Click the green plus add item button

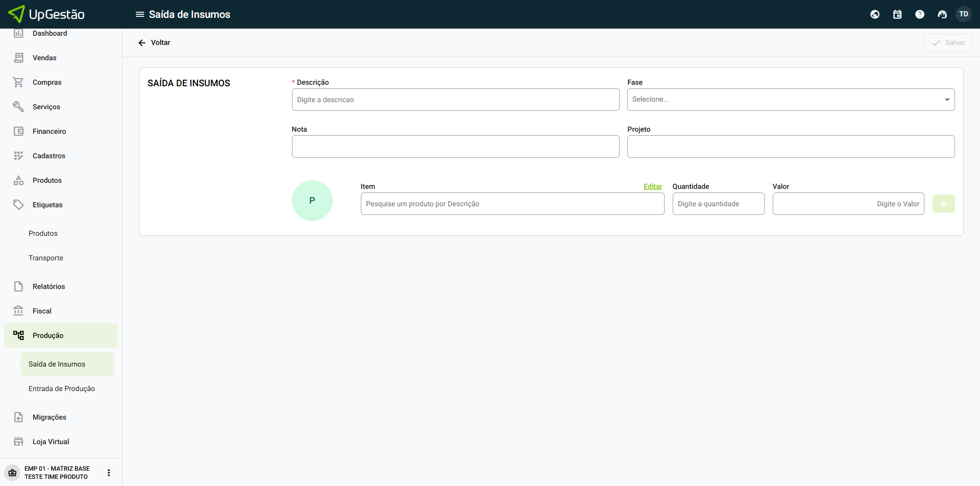(x=943, y=204)
